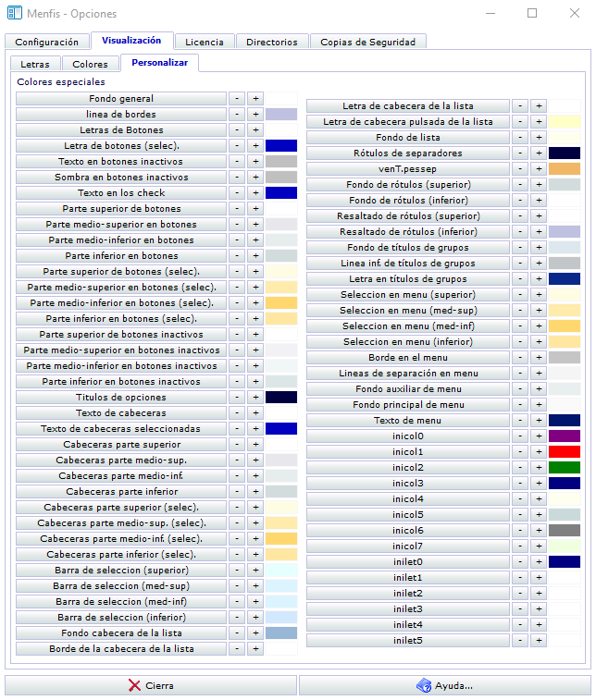Click the linea de bordes button
Viewport: 596px width, 700px height.
121,115
